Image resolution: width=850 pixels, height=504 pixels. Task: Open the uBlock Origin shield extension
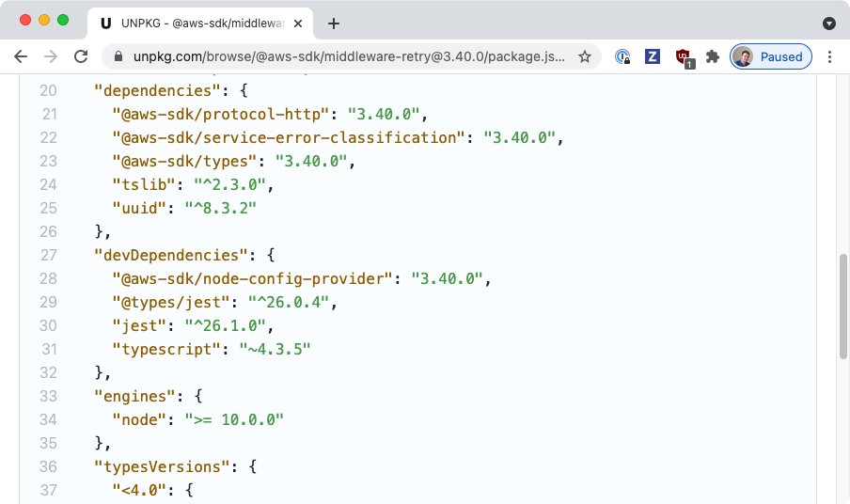coord(683,57)
